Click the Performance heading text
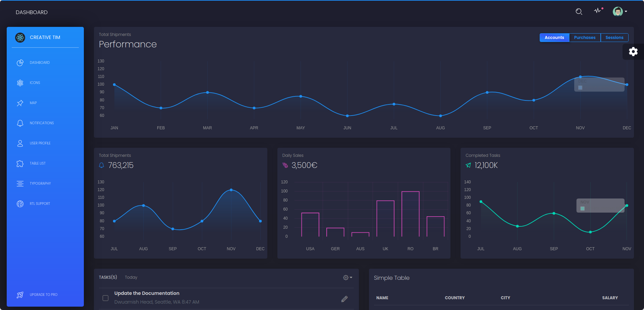 [x=128, y=44]
